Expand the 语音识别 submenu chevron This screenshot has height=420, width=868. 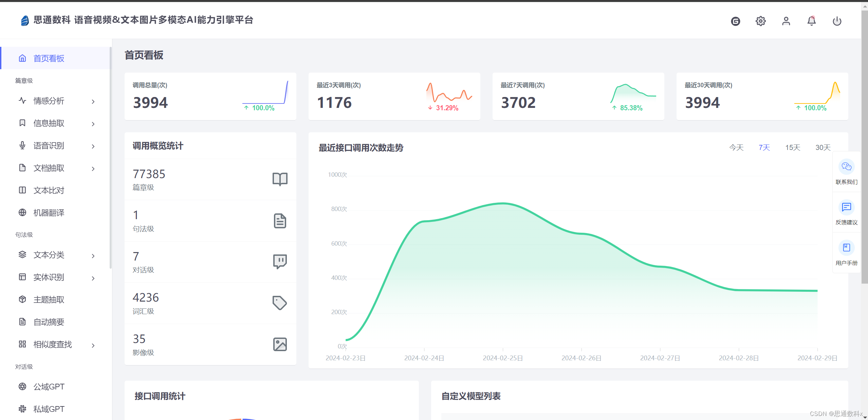coord(93,146)
